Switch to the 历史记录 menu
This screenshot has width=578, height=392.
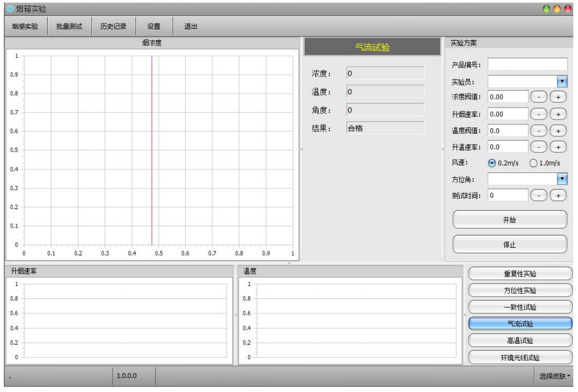pyautogui.click(x=113, y=26)
